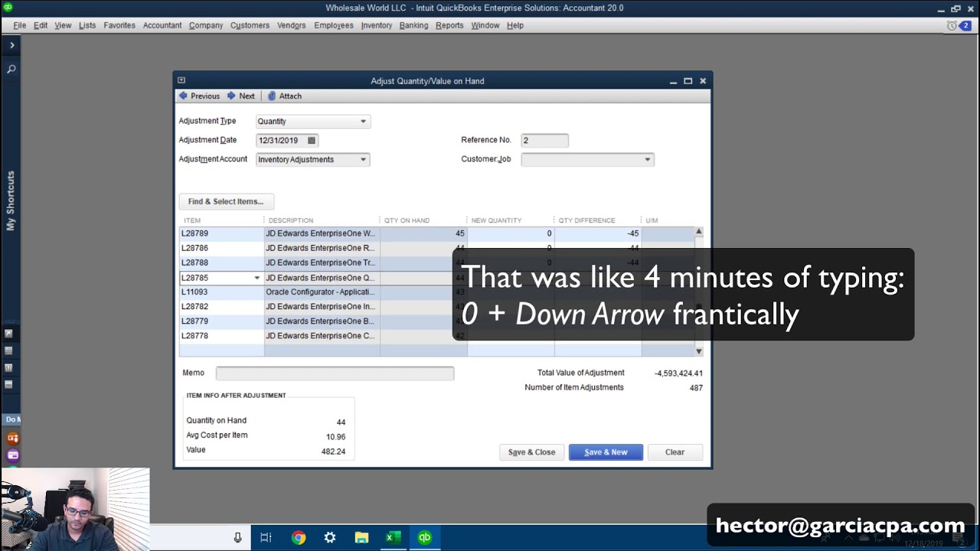Expand the left shortcuts sidebar arrow
Viewport: 980px width, 551px height.
pos(11,45)
